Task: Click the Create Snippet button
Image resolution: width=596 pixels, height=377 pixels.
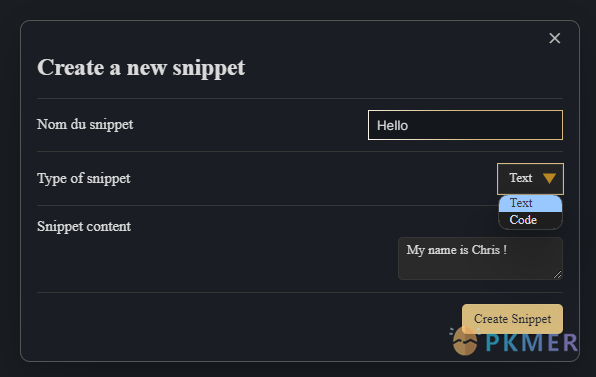Action: point(512,318)
